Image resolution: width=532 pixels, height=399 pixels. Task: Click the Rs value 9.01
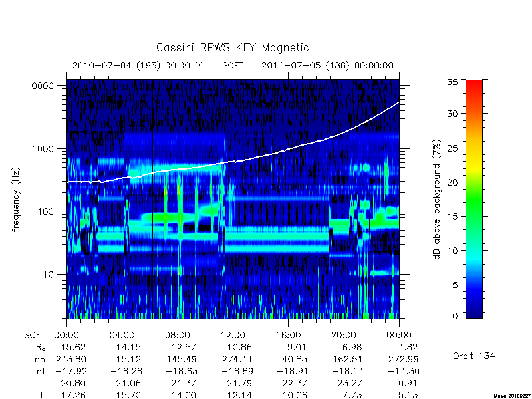point(296,348)
